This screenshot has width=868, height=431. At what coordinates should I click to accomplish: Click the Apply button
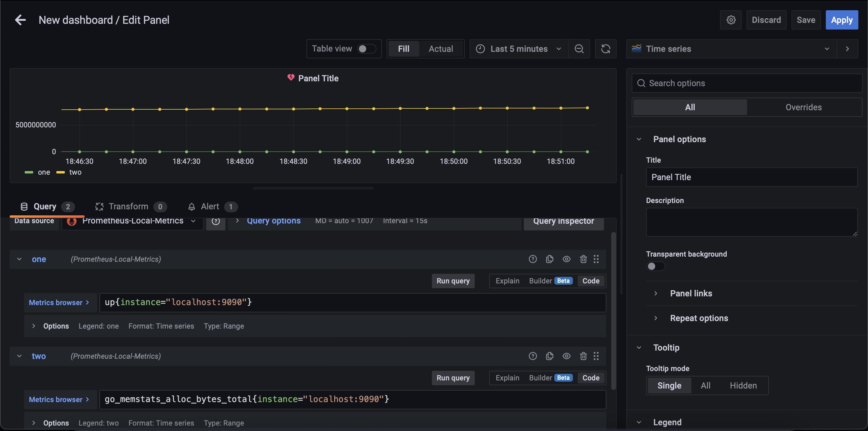tap(841, 20)
